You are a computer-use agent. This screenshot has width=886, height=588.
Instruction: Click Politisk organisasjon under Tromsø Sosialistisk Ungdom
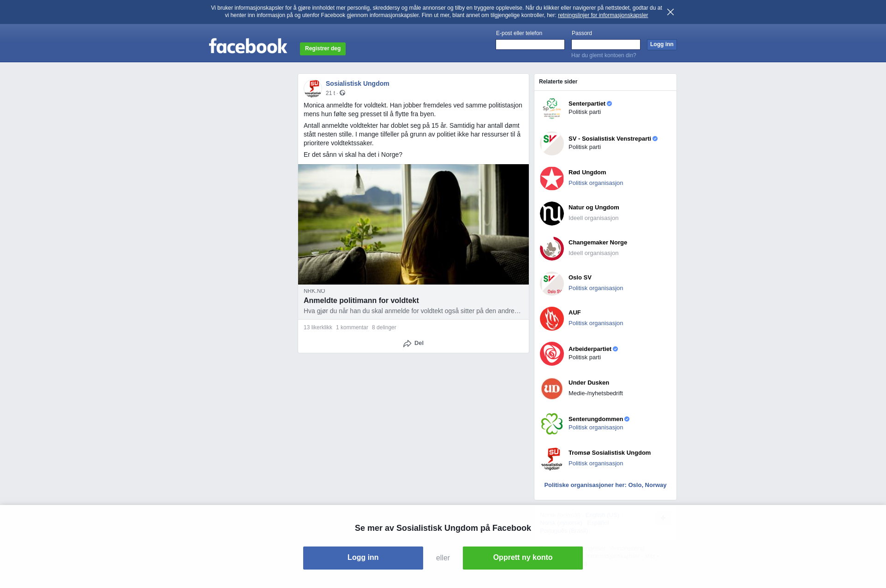596,463
